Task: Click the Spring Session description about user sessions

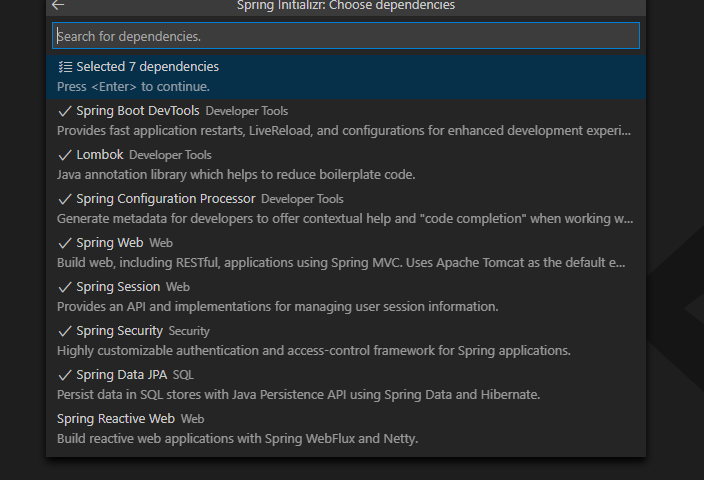Action: [x=277, y=307]
